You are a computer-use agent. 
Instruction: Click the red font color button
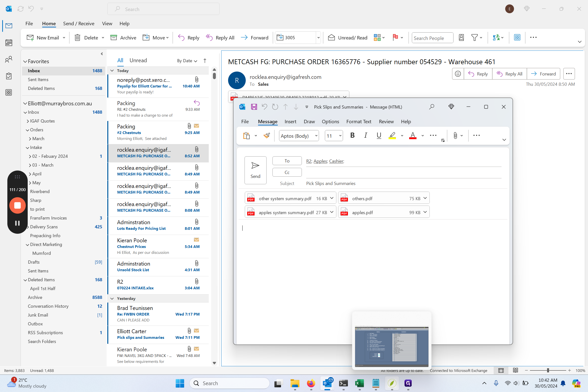(413, 135)
